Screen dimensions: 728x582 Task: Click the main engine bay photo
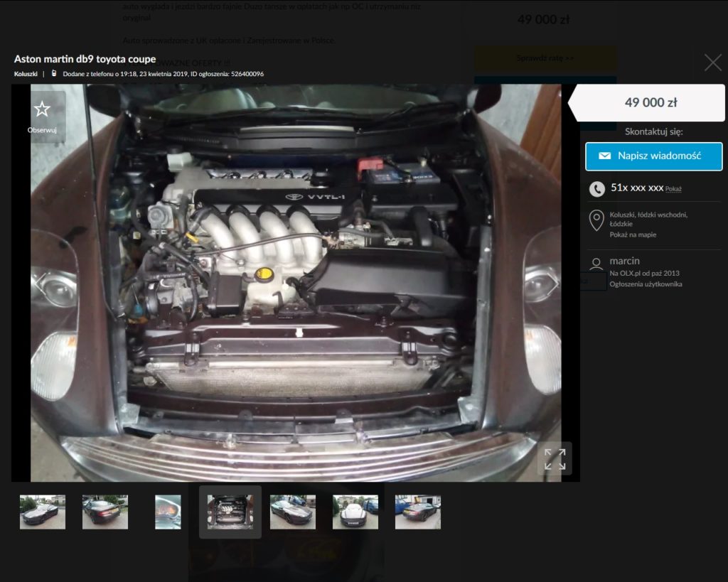coord(296,283)
